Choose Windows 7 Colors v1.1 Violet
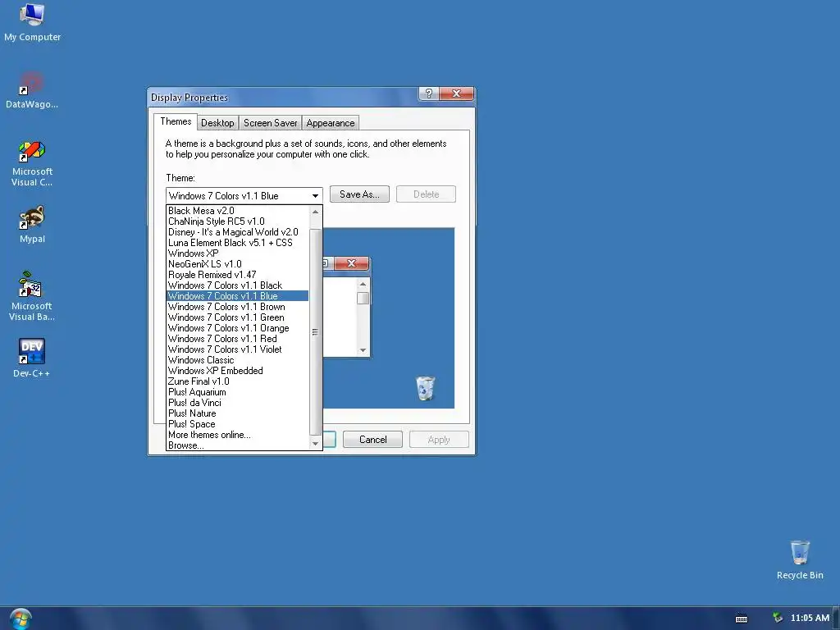Viewport: 840px width, 630px height. 237,349
